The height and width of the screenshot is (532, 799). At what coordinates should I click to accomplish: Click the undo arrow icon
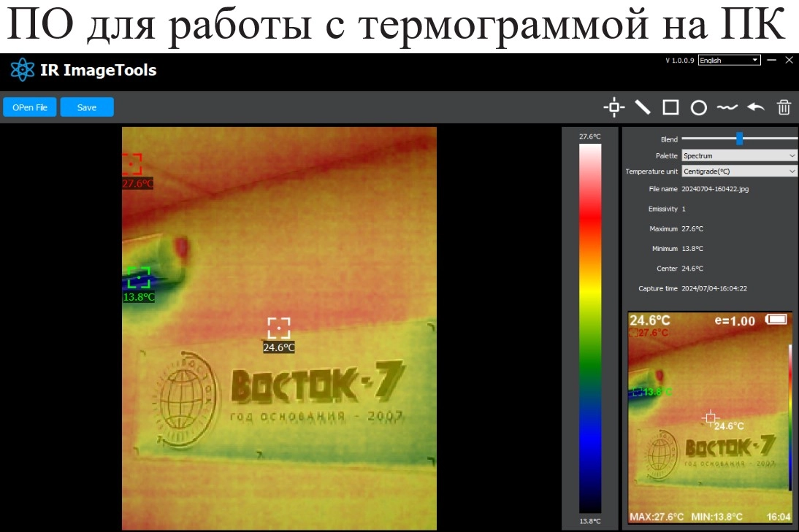(755, 107)
